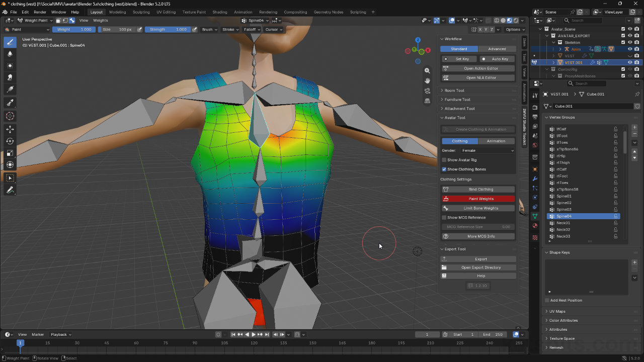644x362 pixels.
Task: Uncheck Show Clothing Bones
Action: coord(444,169)
